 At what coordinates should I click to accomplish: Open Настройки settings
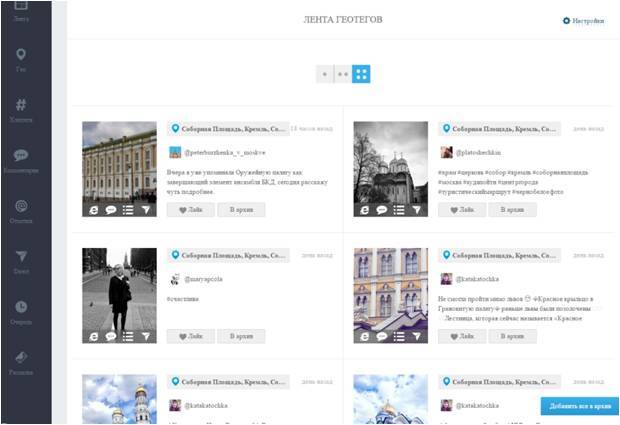point(584,20)
